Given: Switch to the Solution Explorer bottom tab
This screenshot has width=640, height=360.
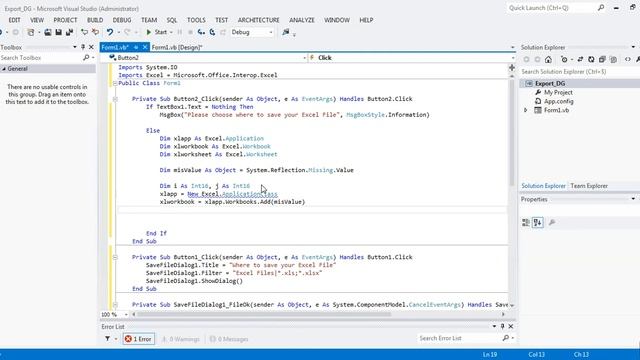Looking at the screenshot, I should point(544,186).
